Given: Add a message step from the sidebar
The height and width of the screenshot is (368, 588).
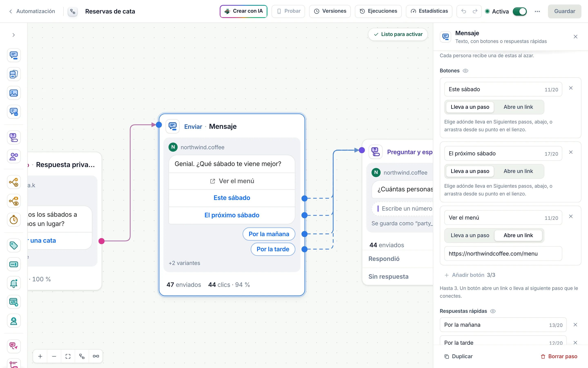Looking at the screenshot, I should [x=14, y=55].
